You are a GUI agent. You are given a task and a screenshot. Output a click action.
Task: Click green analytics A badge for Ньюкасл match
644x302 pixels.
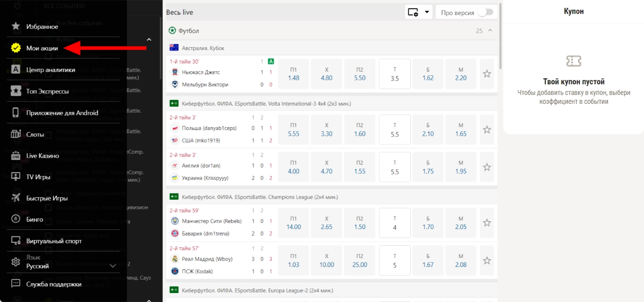click(x=271, y=62)
